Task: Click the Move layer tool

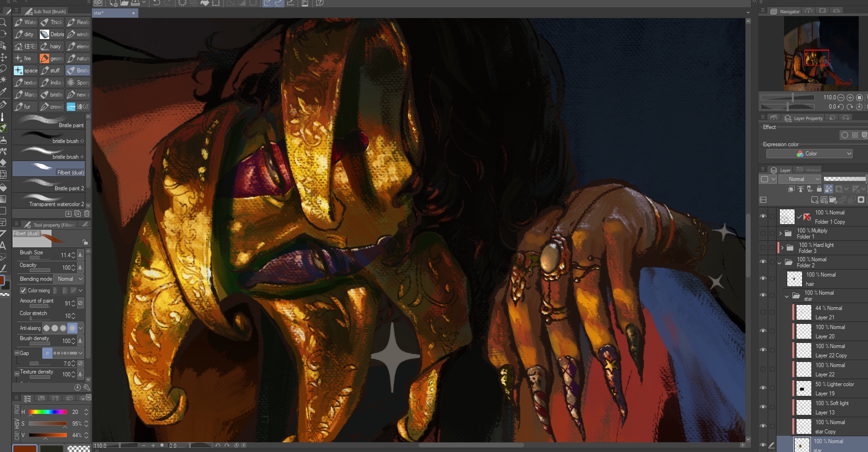Action: [x=3, y=58]
